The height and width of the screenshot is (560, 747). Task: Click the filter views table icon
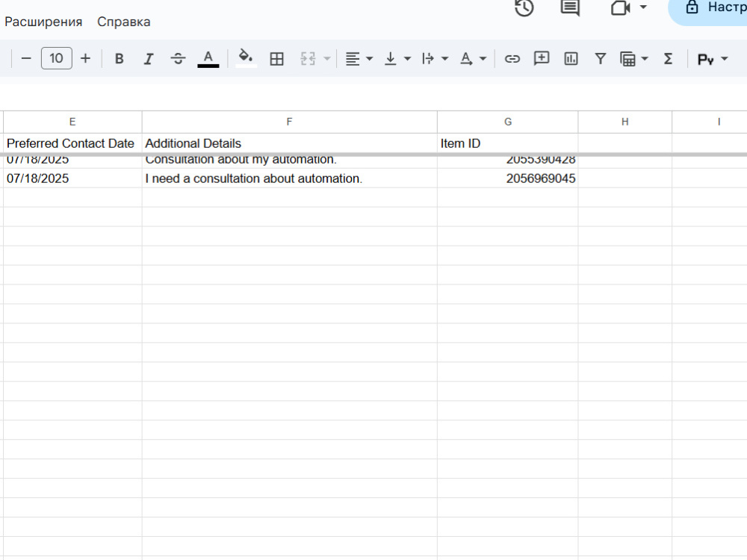(628, 58)
